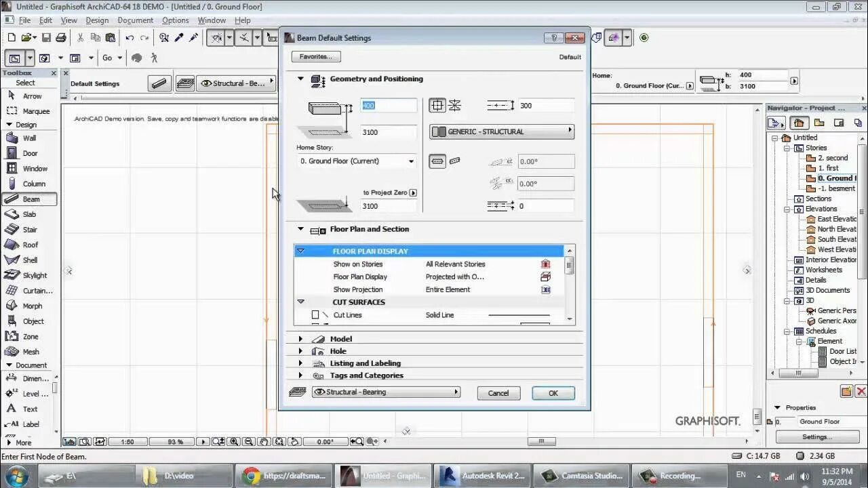
Task: Click the Favorites... button
Action: tap(316, 57)
